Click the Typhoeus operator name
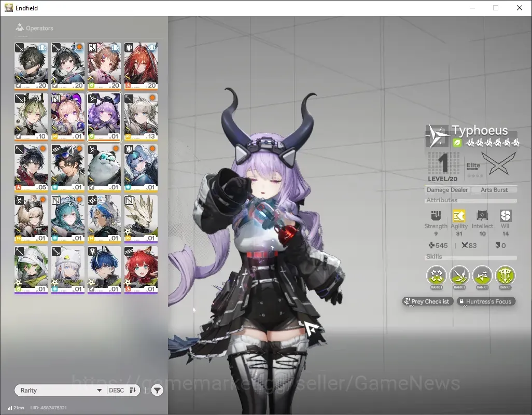Image resolution: width=532 pixels, height=415 pixels. [x=480, y=130]
